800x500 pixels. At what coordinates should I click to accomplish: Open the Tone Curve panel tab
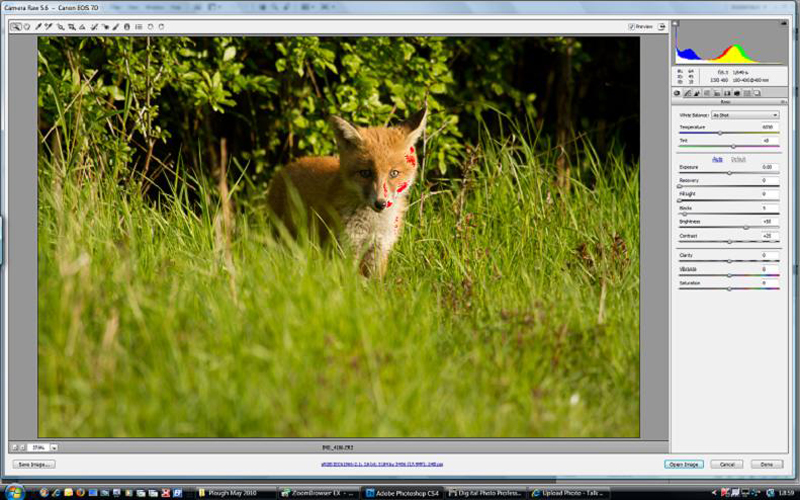click(688, 93)
